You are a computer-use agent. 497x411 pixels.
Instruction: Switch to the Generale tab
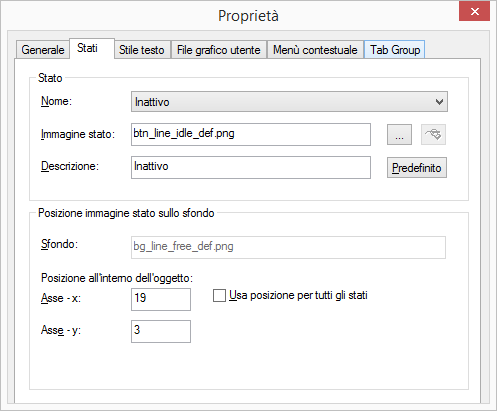click(42, 50)
